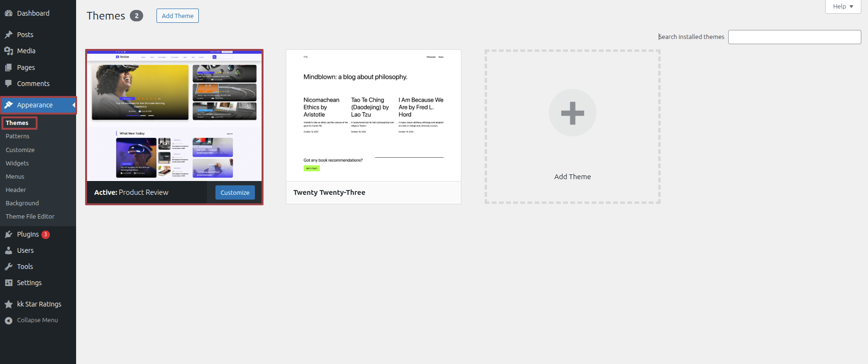Click Customize on Product Review theme
The height and width of the screenshot is (364, 868).
coord(235,192)
